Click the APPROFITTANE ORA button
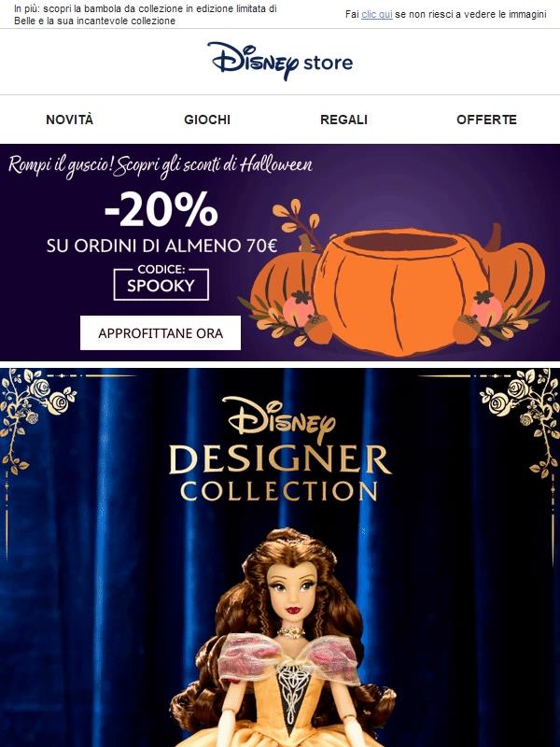 coord(161,333)
